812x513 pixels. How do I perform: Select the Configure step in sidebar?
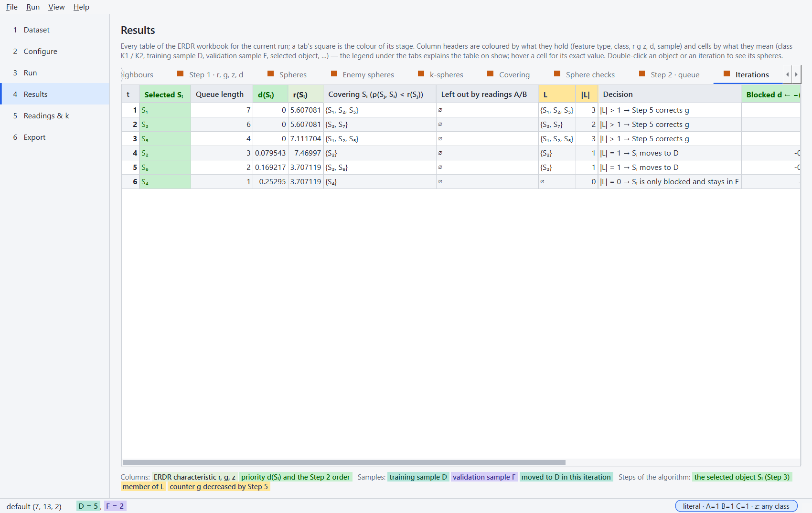pyautogui.click(x=55, y=51)
